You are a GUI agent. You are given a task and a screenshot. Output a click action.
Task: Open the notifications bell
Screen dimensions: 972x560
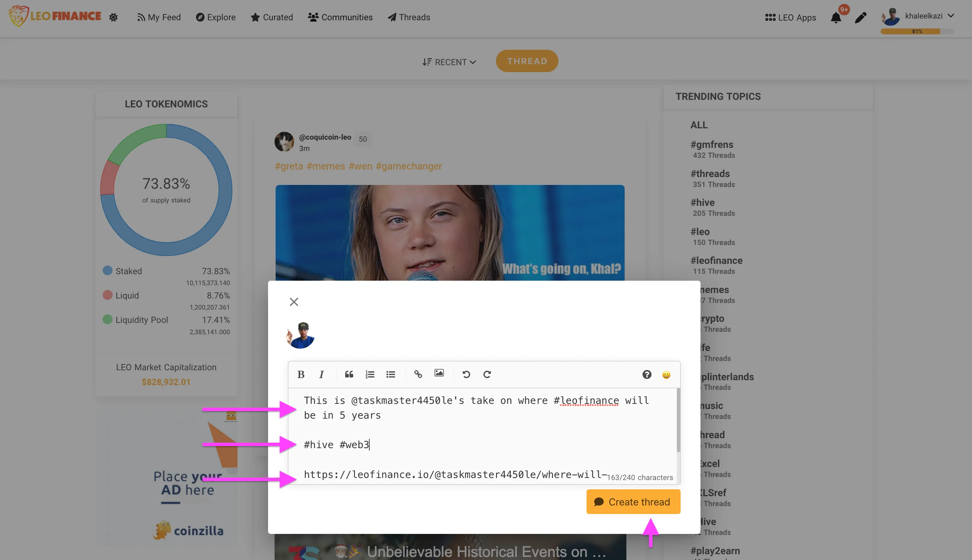pos(835,18)
